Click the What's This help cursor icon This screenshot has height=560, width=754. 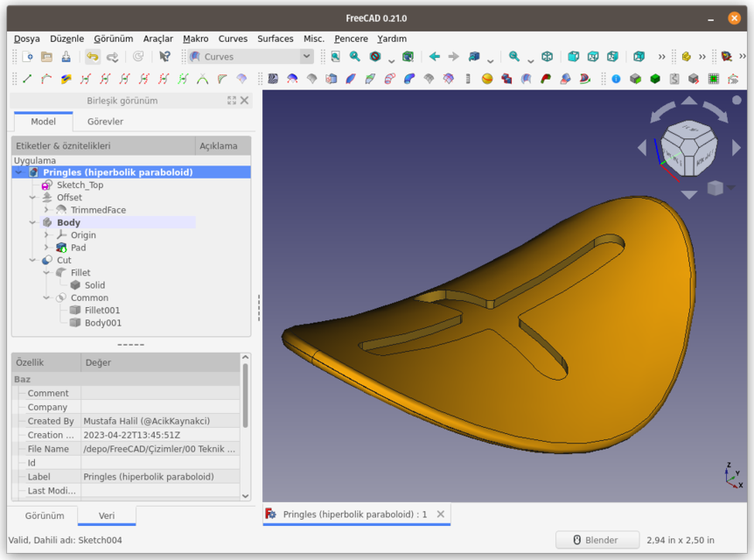[164, 57]
